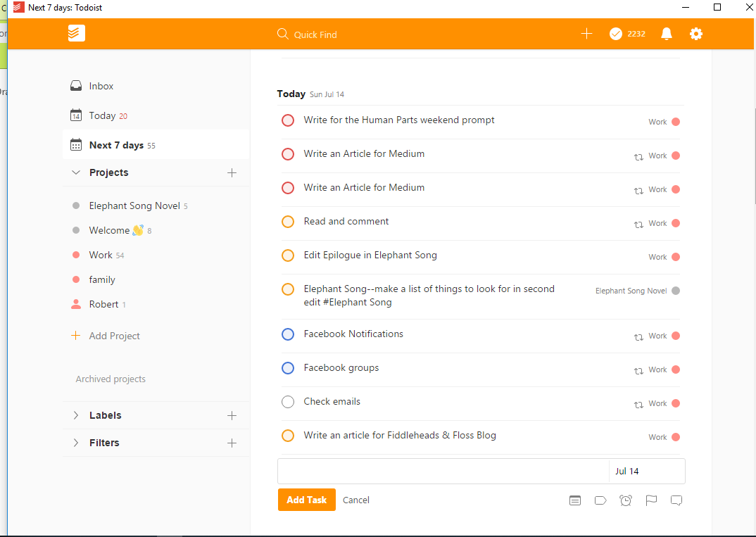This screenshot has height=537, width=756.
Task: Click the reminder alarm clock icon
Action: pyautogui.click(x=626, y=500)
